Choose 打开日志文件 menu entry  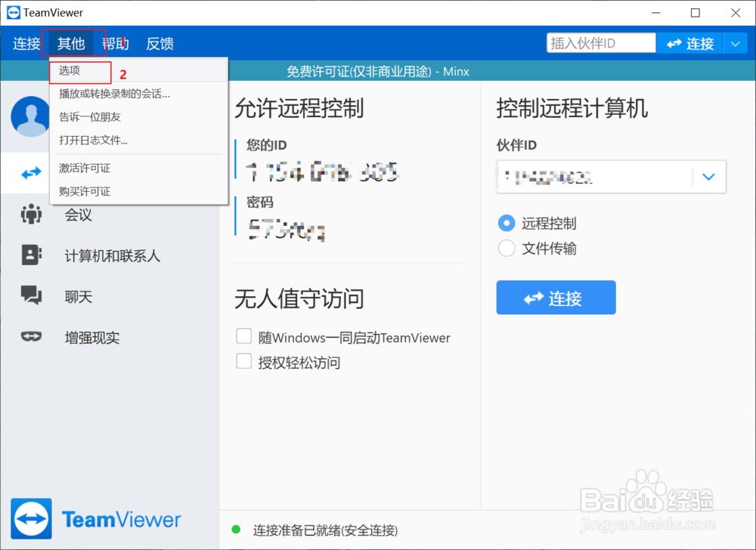click(139, 141)
